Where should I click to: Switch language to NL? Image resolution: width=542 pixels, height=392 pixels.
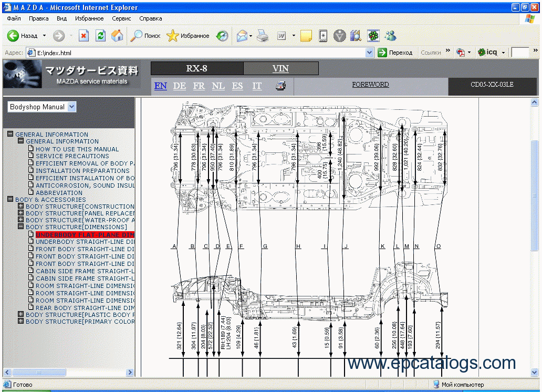[x=218, y=86]
